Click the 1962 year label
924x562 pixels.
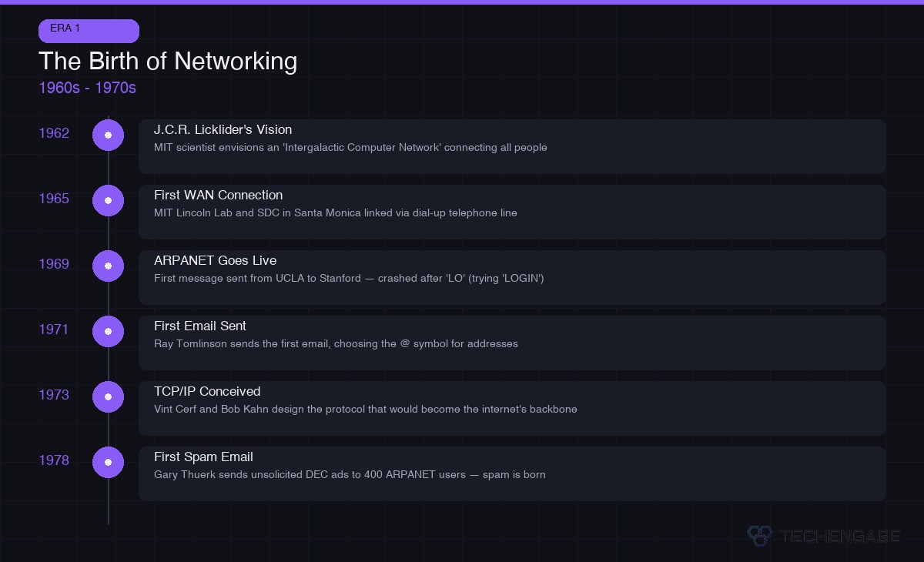coord(54,133)
